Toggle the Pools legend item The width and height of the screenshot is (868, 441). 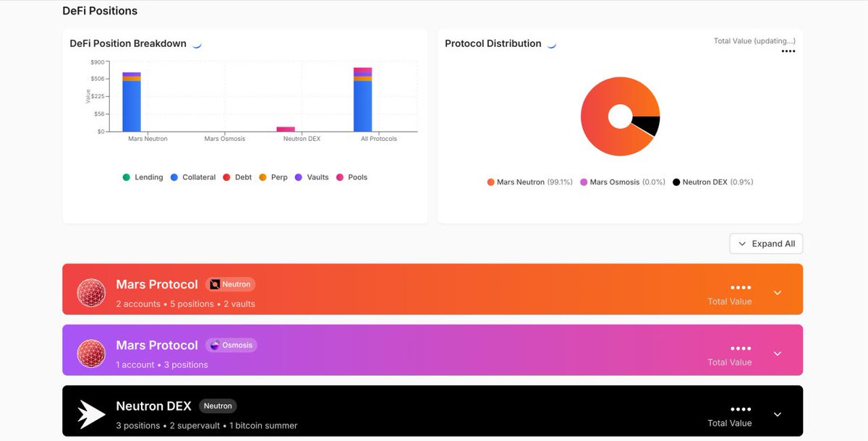tap(352, 177)
